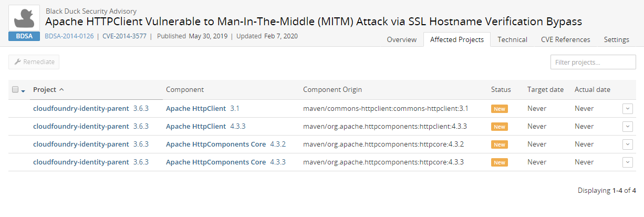Open the dropdown arrow beside select-all checkbox
Screen dimensions: 644x217
point(23,90)
